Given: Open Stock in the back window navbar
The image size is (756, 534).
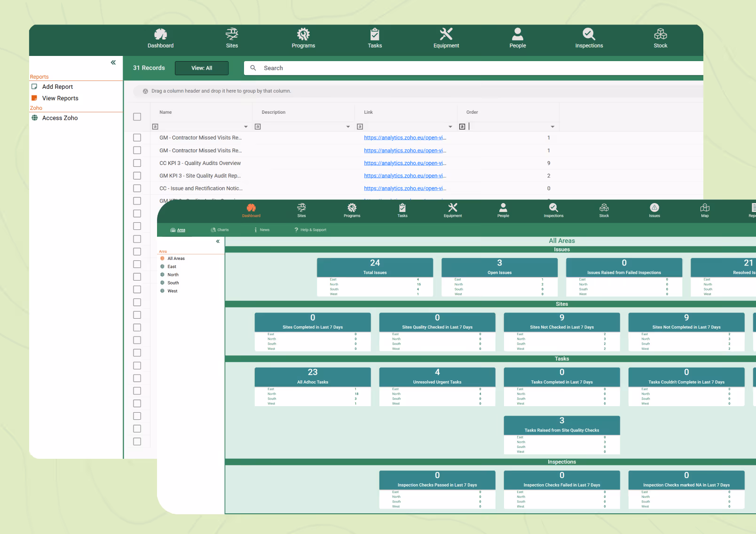Looking at the screenshot, I should [661, 39].
